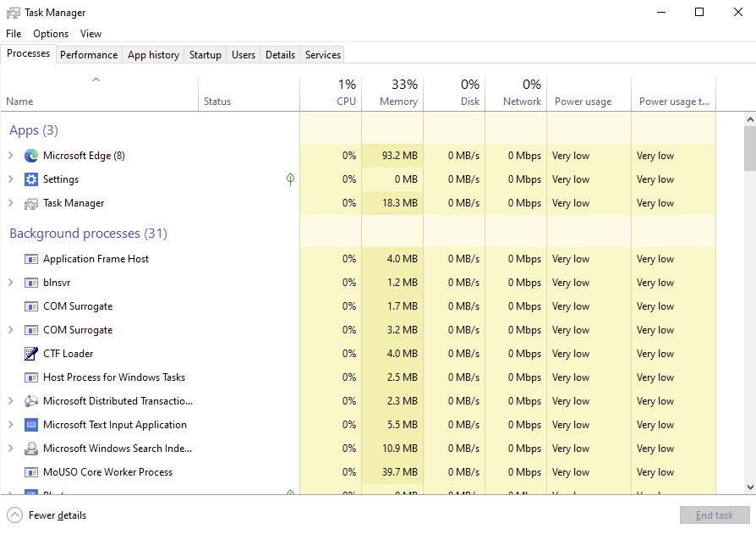Viewport: 756px width, 534px height.
Task: Click the vertical scrollbar thumb
Action: [x=750, y=149]
